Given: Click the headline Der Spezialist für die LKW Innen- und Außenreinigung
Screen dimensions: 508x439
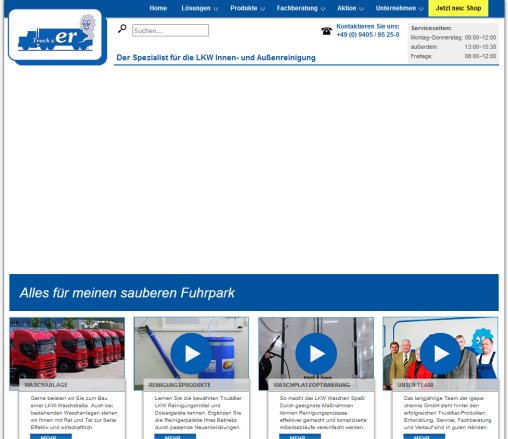Looking at the screenshot, I should pyautogui.click(x=216, y=57).
